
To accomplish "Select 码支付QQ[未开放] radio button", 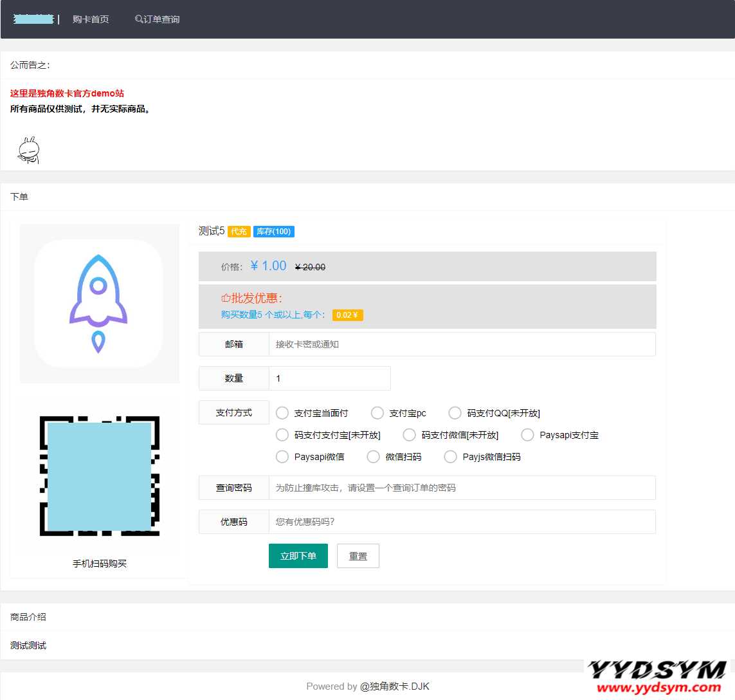I will [455, 413].
